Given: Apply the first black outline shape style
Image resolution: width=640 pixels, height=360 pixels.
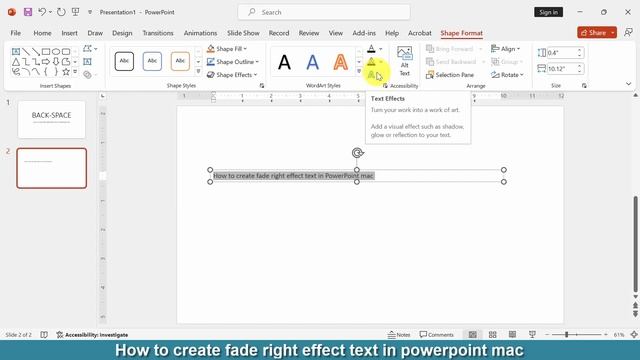Looking at the screenshot, I should [x=124, y=61].
